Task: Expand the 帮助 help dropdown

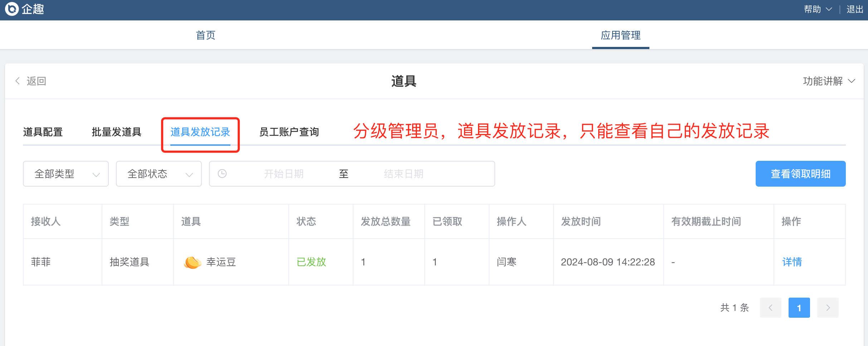Action: (x=818, y=9)
